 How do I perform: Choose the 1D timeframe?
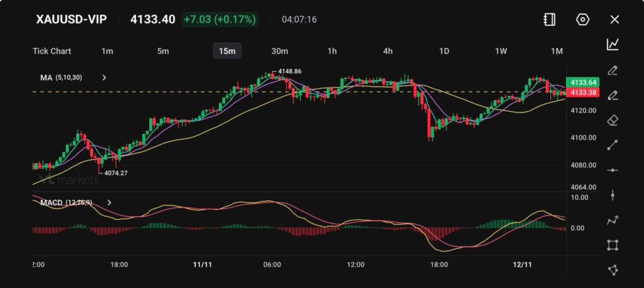tap(444, 51)
